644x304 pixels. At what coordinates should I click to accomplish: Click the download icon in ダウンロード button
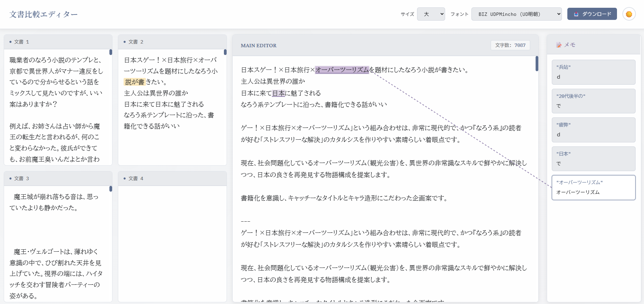click(x=576, y=14)
